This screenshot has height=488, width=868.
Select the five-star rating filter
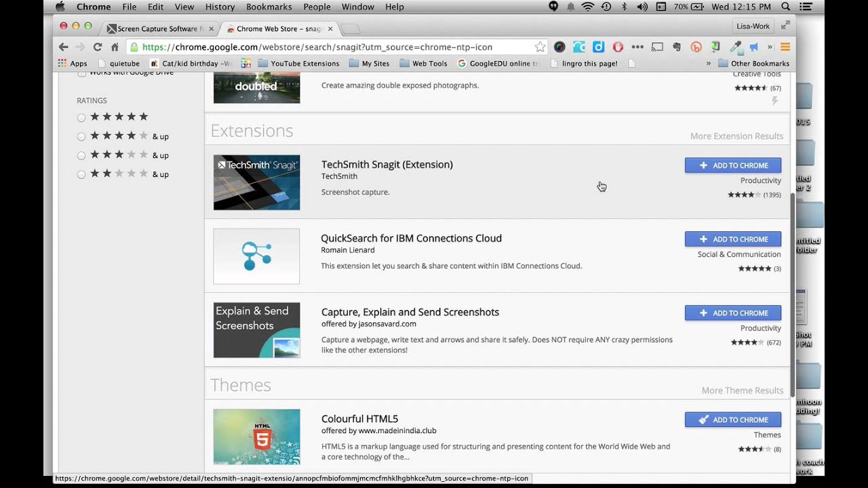click(x=81, y=118)
